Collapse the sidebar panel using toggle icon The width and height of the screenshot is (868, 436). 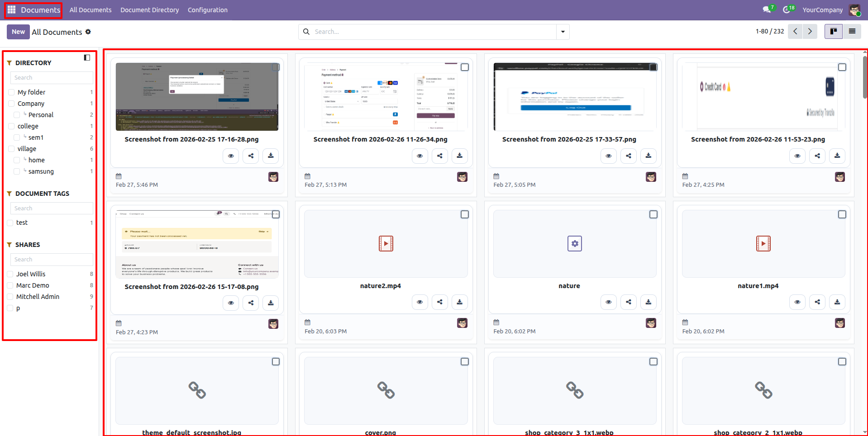pos(87,57)
